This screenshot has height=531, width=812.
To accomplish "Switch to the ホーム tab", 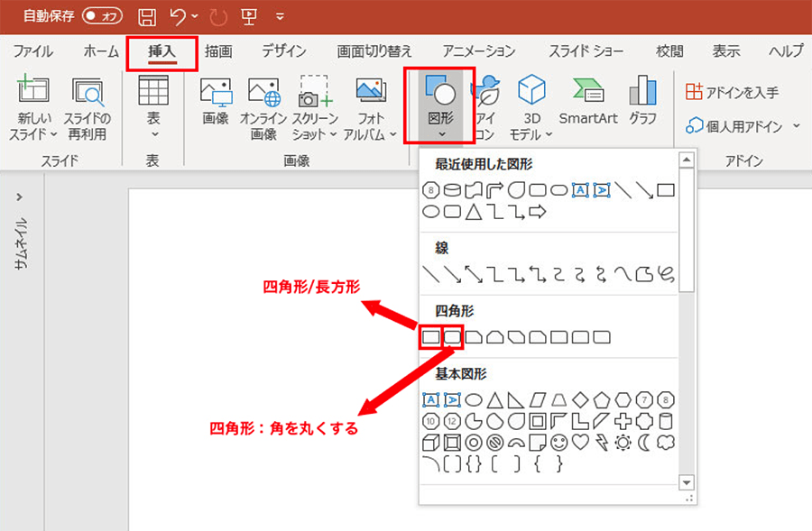I will pyautogui.click(x=100, y=51).
